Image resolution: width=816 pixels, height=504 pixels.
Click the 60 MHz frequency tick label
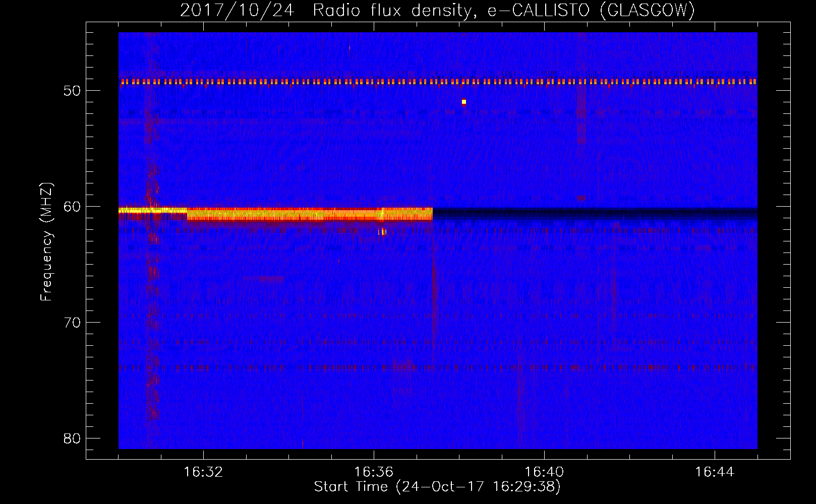click(72, 207)
